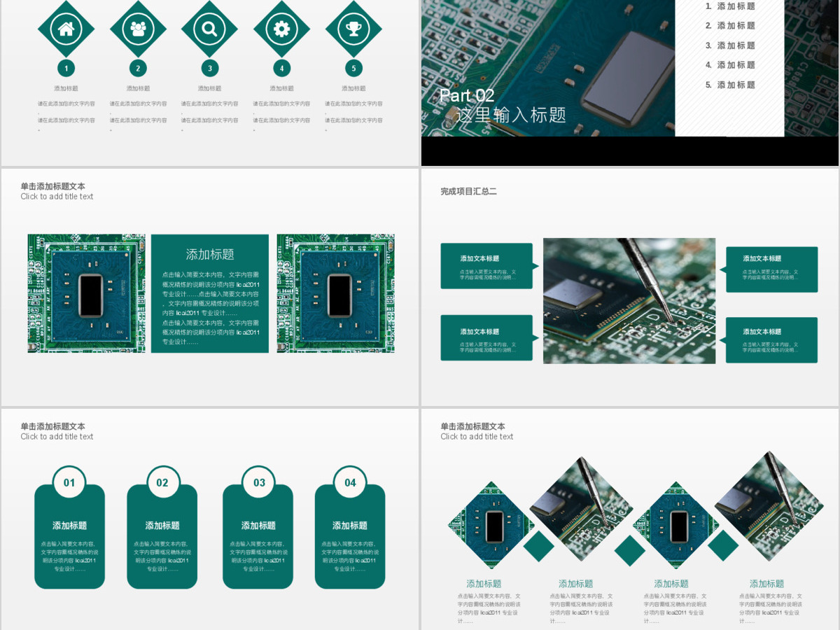Click the green 添加标题 text panel between images
The width and height of the screenshot is (840, 630).
[x=210, y=293]
